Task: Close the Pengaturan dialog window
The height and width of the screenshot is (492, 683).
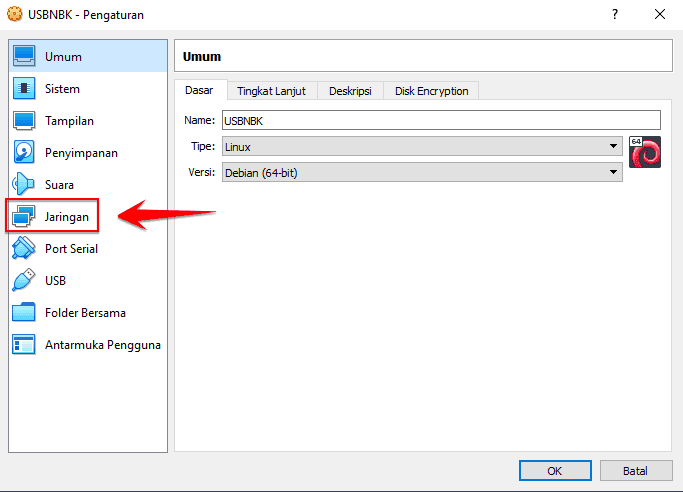Action: point(660,14)
